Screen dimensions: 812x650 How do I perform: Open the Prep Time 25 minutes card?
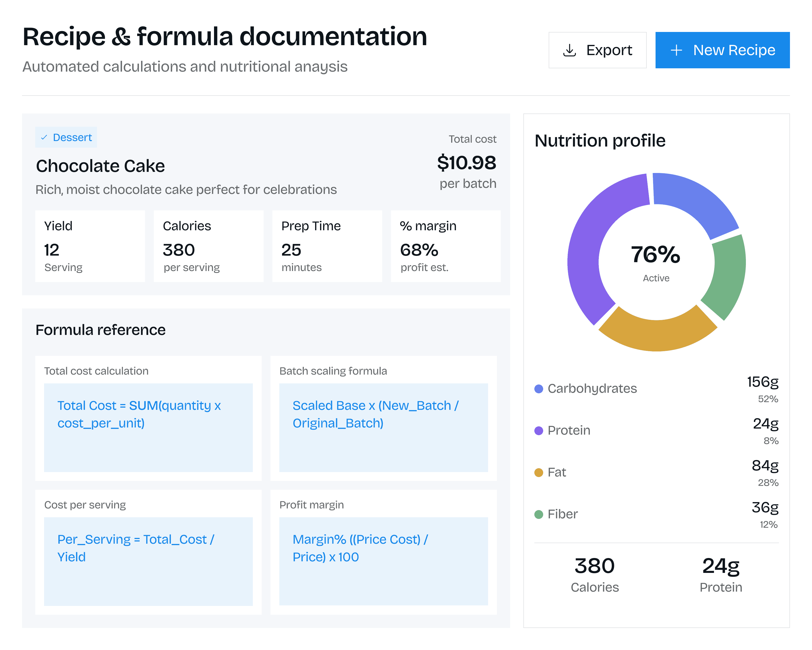pos(327,246)
